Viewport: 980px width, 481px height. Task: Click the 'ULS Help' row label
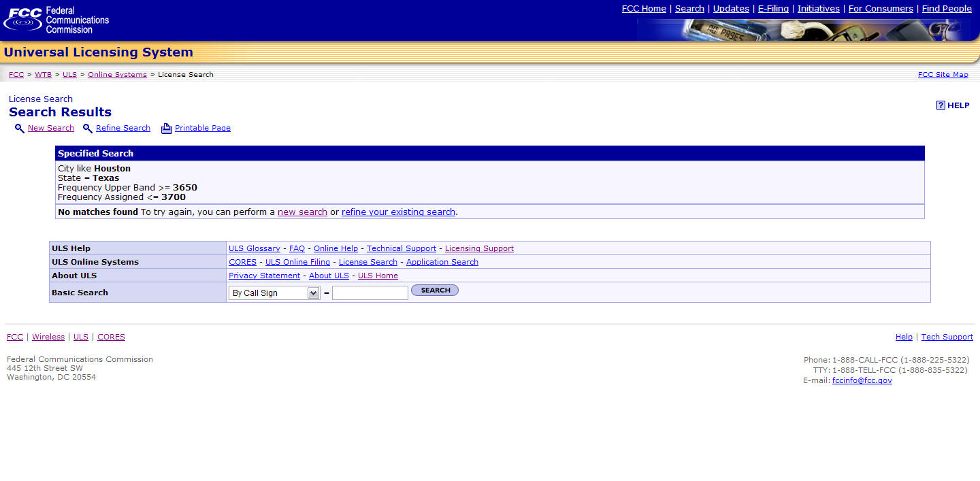pyautogui.click(x=71, y=248)
